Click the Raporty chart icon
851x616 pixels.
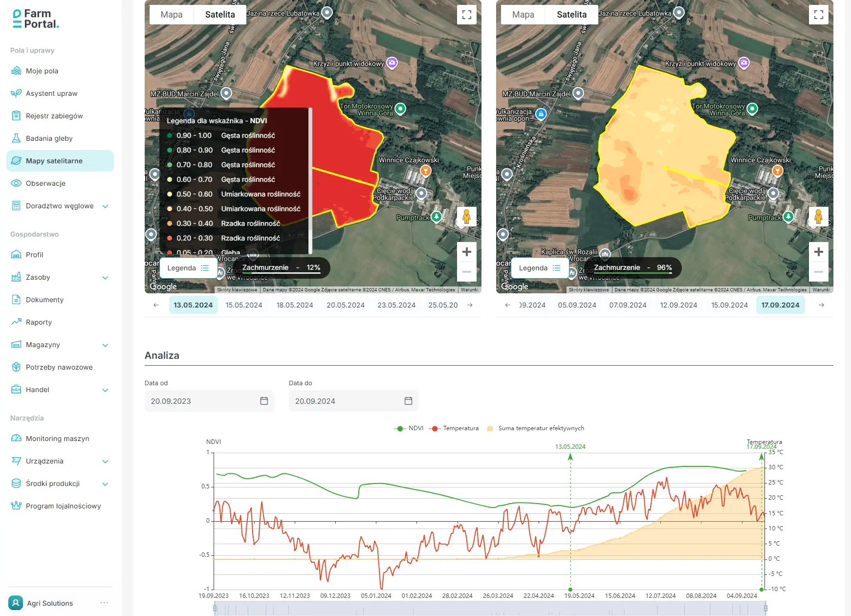click(x=16, y=322)
